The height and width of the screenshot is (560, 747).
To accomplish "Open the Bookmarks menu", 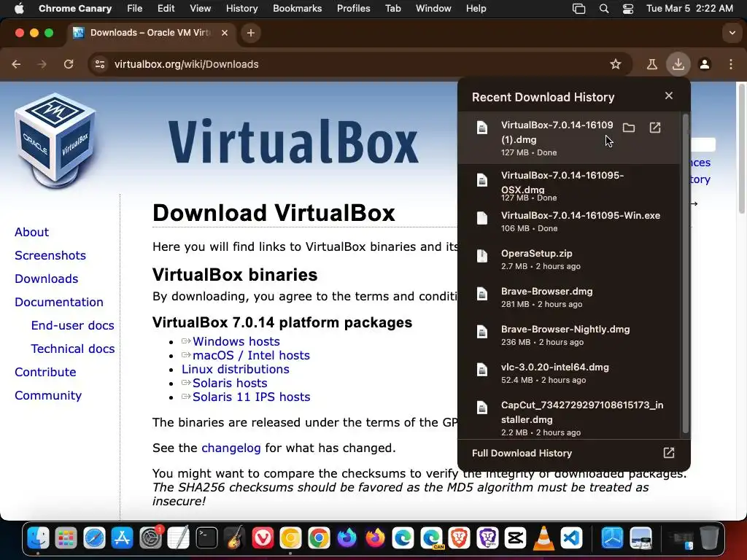I will pyautogui.click(x=298, y=8).
